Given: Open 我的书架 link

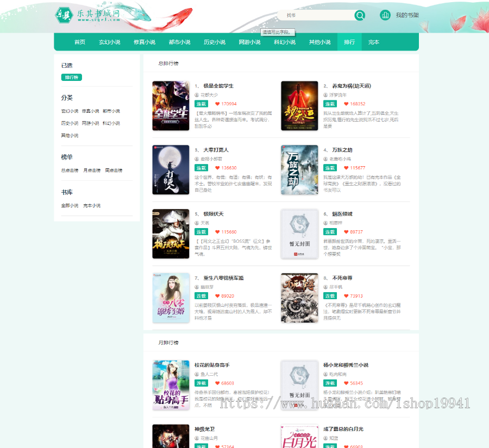Looking at the screenshot, I should (407, 15).
